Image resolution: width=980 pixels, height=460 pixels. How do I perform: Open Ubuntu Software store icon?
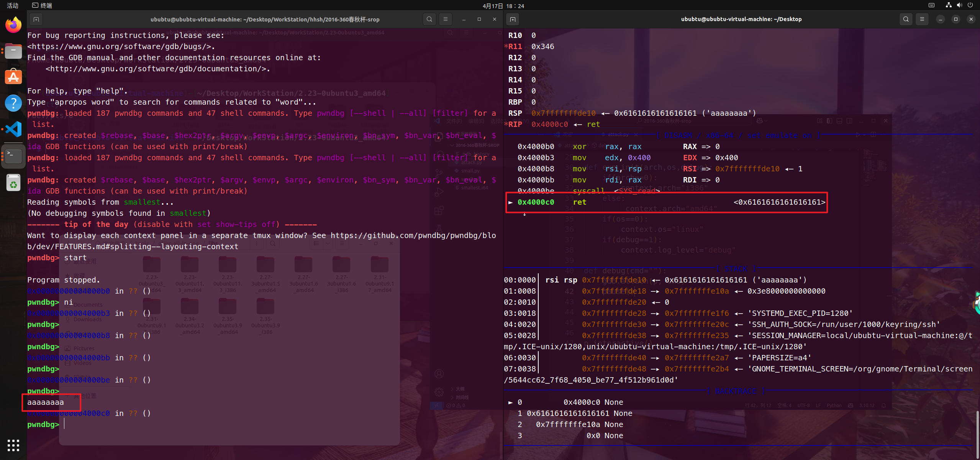13,77
